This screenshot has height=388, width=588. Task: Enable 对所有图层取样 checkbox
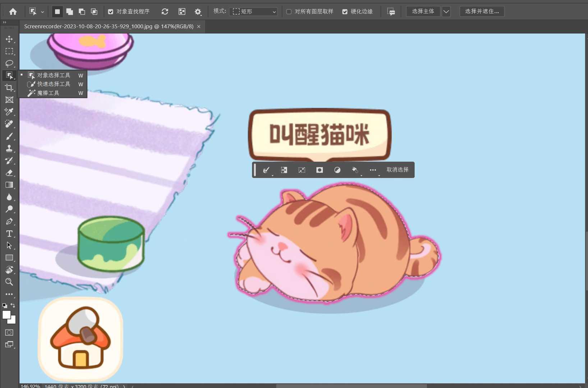pyautogui.click(x=289, y=11)
